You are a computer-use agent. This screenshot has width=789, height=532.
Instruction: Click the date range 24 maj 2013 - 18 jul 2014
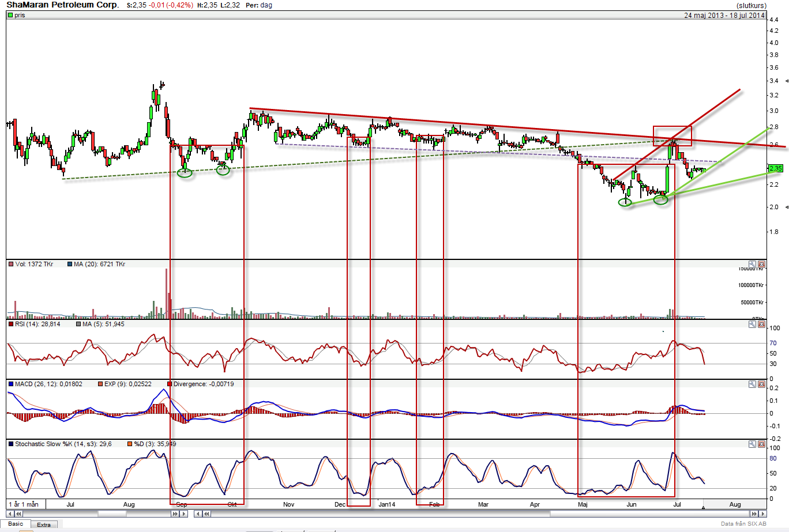coord(724,16)
